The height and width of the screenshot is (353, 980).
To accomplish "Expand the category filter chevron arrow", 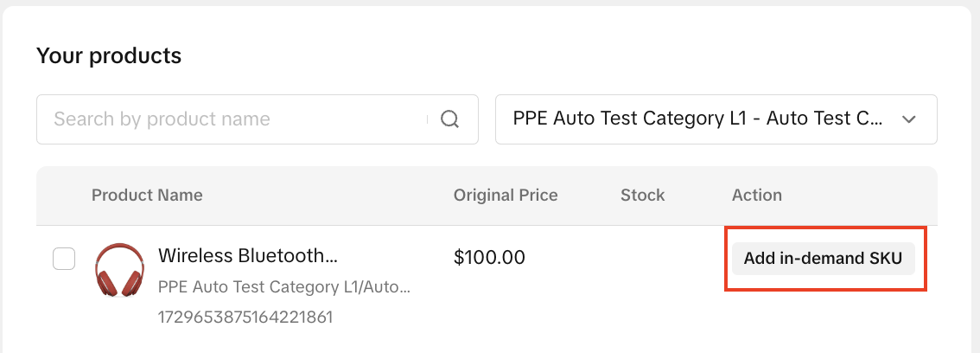I will [908, 119].
